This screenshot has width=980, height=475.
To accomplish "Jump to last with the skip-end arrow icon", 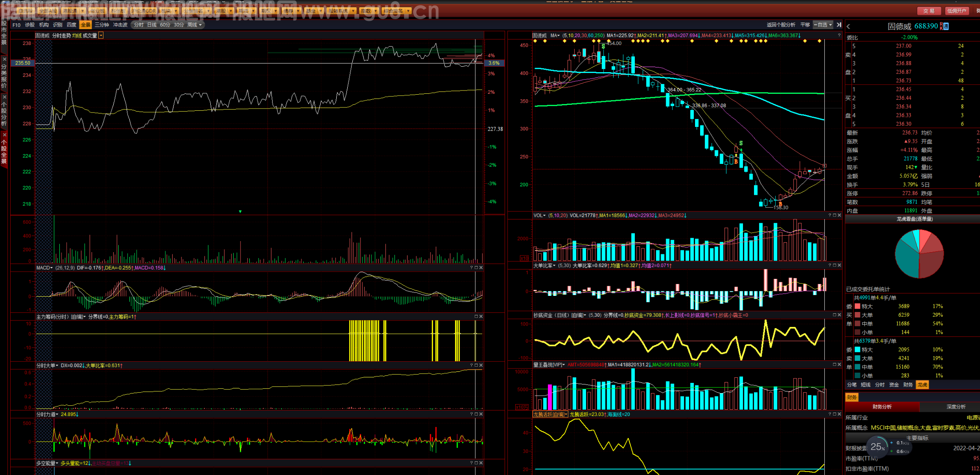I will click(x=839, y=25).
